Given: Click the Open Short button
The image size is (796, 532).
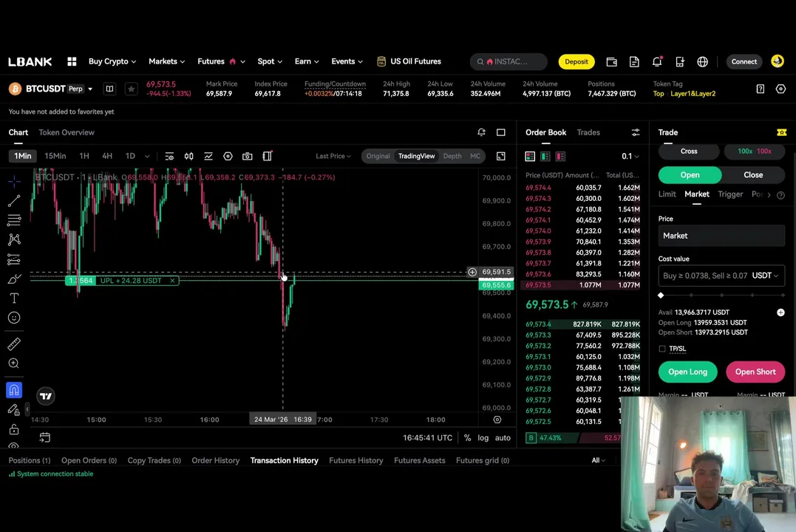Looking at the screenshot, I should 755,372.
